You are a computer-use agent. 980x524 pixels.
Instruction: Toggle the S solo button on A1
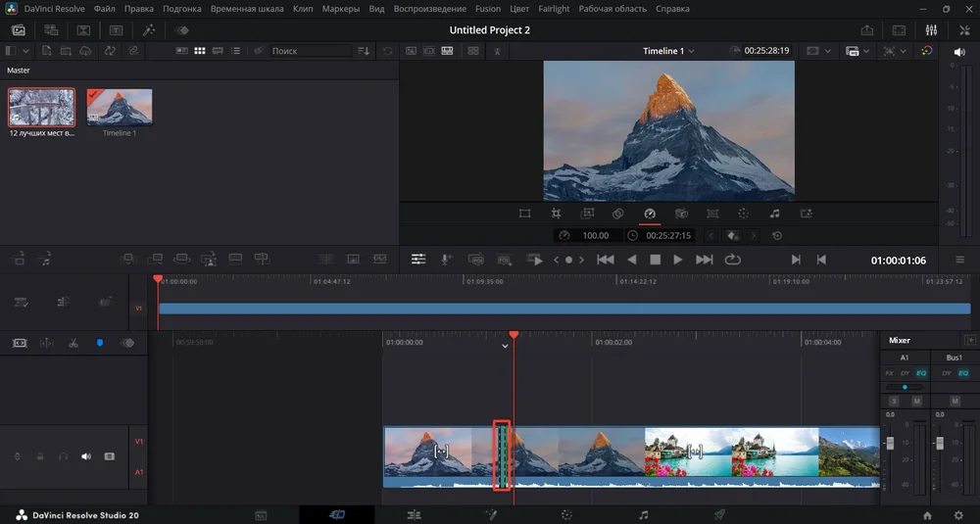point(893,401)
